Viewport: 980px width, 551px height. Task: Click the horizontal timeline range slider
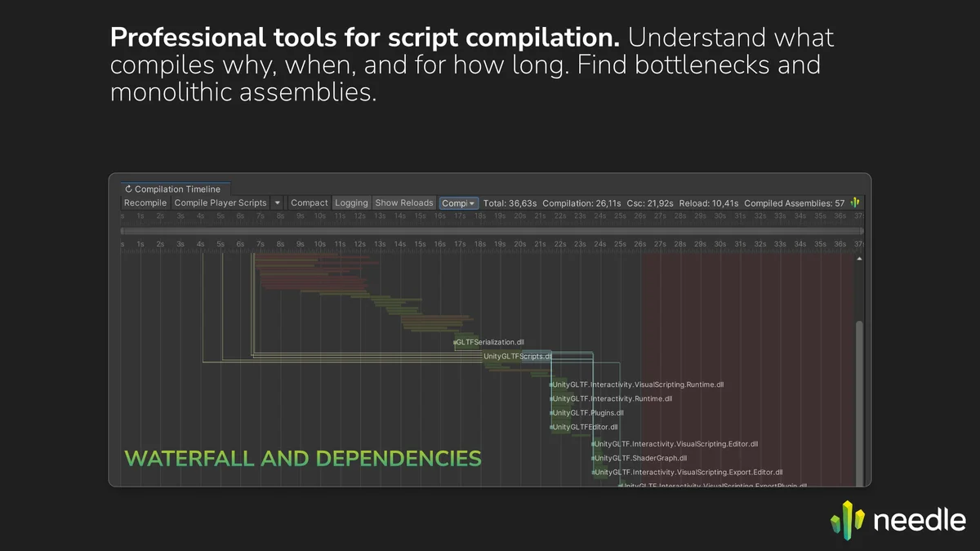(490, 231)
